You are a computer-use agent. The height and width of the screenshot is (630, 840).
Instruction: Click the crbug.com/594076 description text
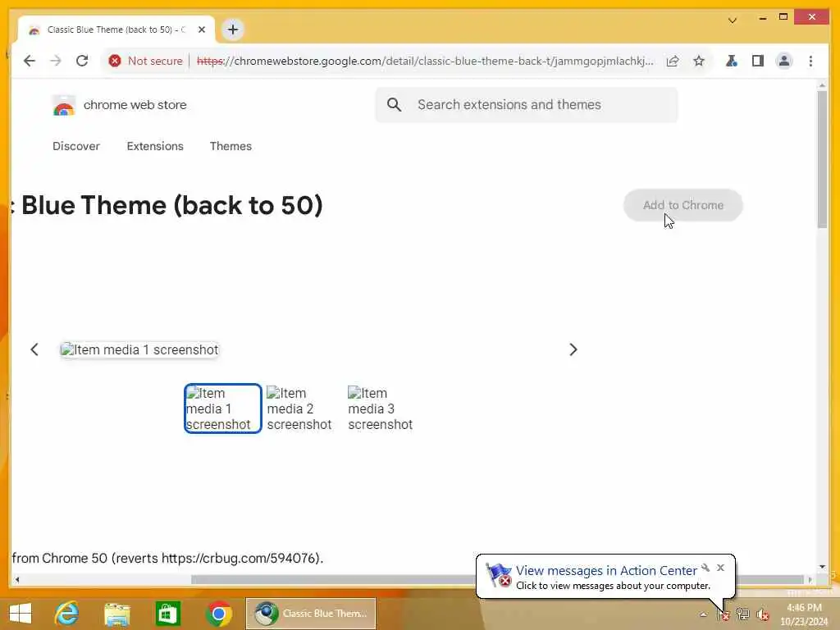(x=167, y=558)
